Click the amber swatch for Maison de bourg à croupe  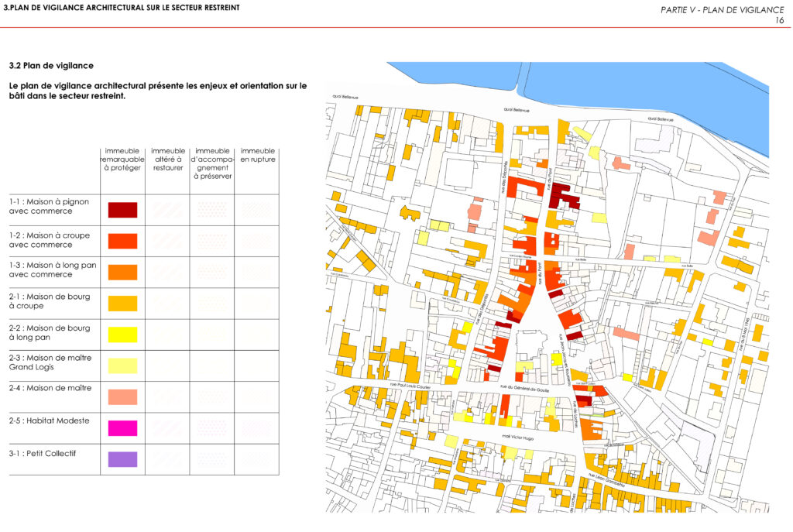pos(122,304)
